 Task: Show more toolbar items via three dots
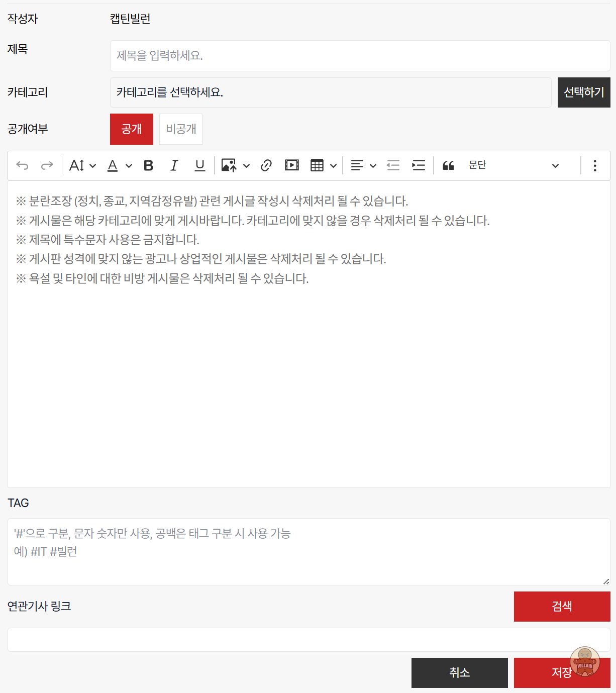[x=595, y=165]
